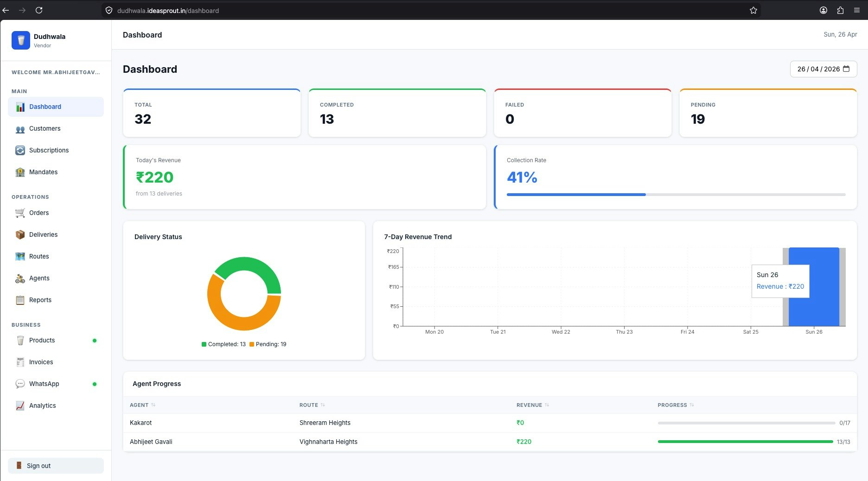868x481 pixels.
Task: Bookmark page with star icon
Action: [x=753, y=10]
